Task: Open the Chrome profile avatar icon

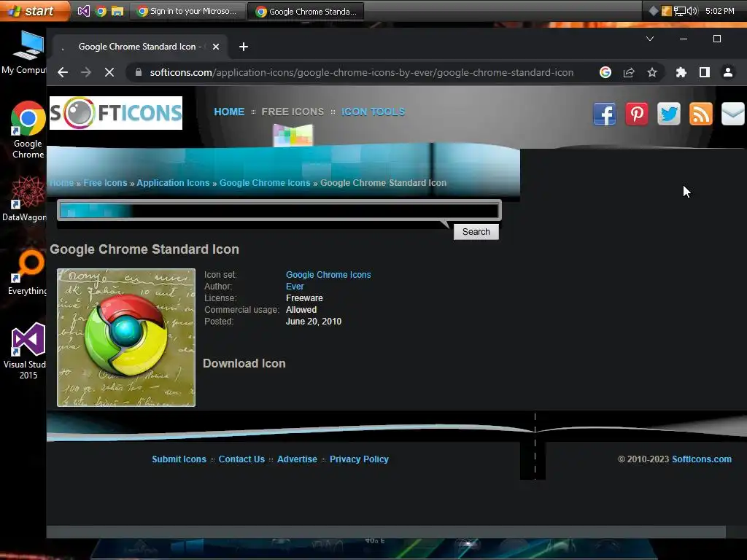Action: 728,72
